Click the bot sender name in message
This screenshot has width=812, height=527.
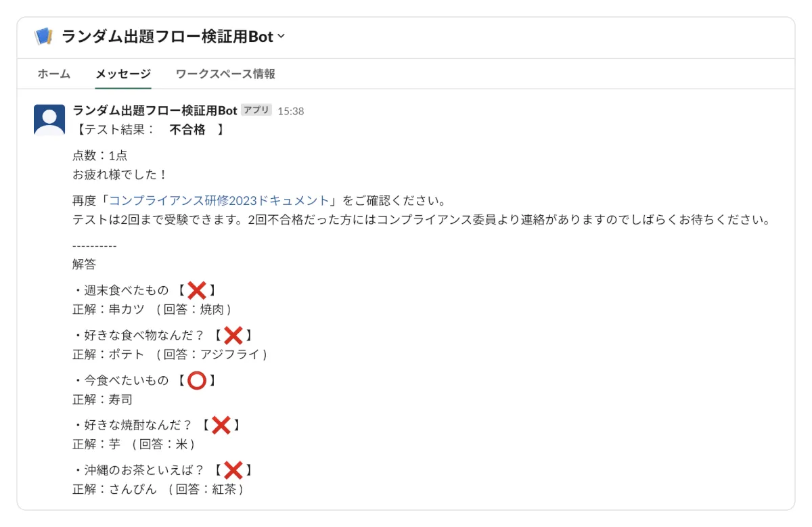point(155,111)
